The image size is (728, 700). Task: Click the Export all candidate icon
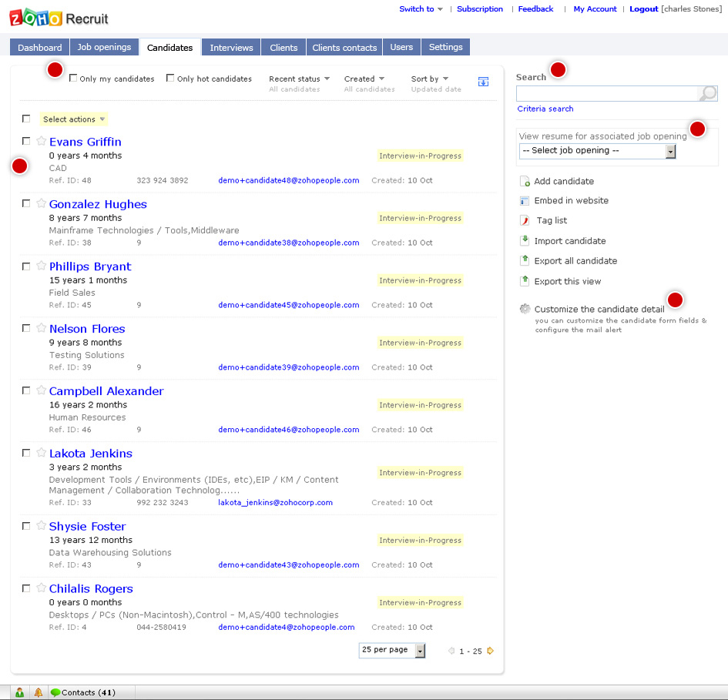click(x=525, y=260)
